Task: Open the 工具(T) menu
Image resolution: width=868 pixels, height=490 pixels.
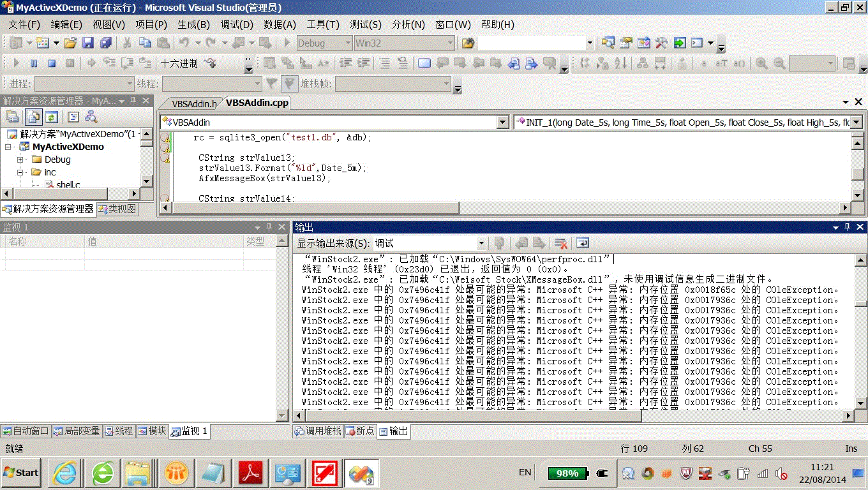Action: (x=323, y=24)
